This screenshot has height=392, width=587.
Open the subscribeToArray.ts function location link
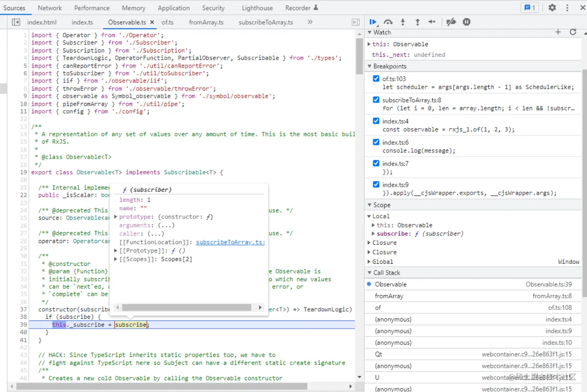[x=230, y=242]
